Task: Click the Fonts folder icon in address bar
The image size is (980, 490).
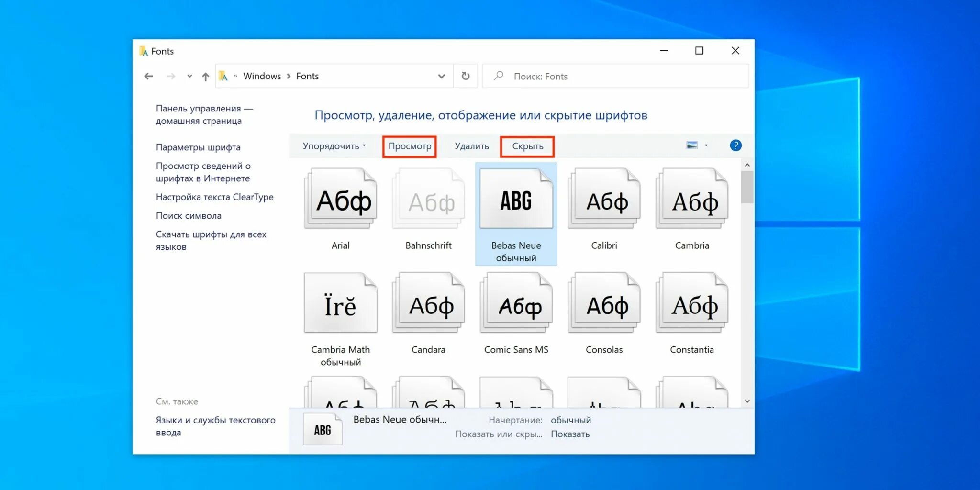Action: pyautogui.click(x=223, y=76)
